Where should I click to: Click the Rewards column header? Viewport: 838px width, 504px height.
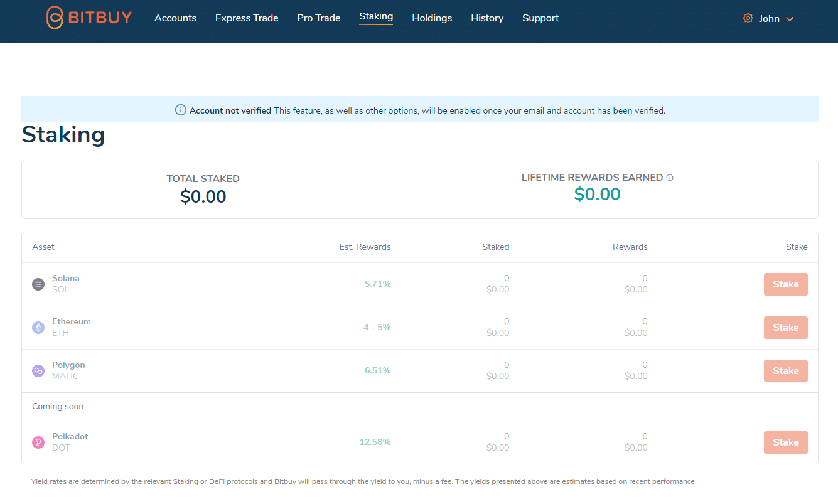tap(630, 247)
